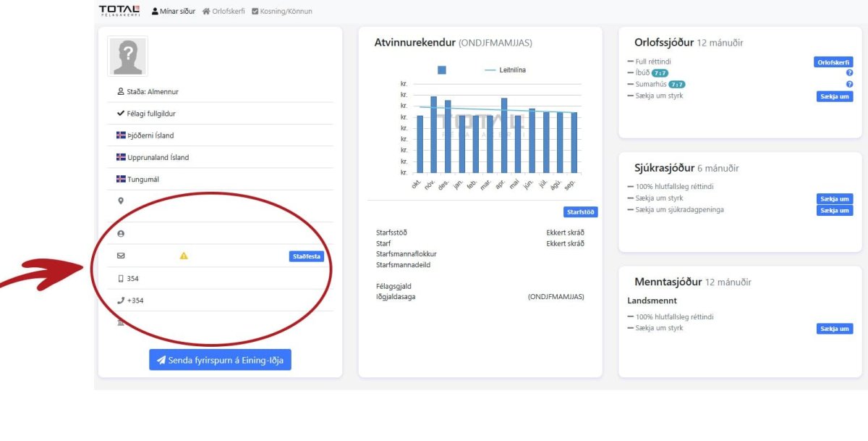This screenshot has height=441, width=868.
Task: Go to the Orlofskerfi navigation link
Action: click(224, 12)
